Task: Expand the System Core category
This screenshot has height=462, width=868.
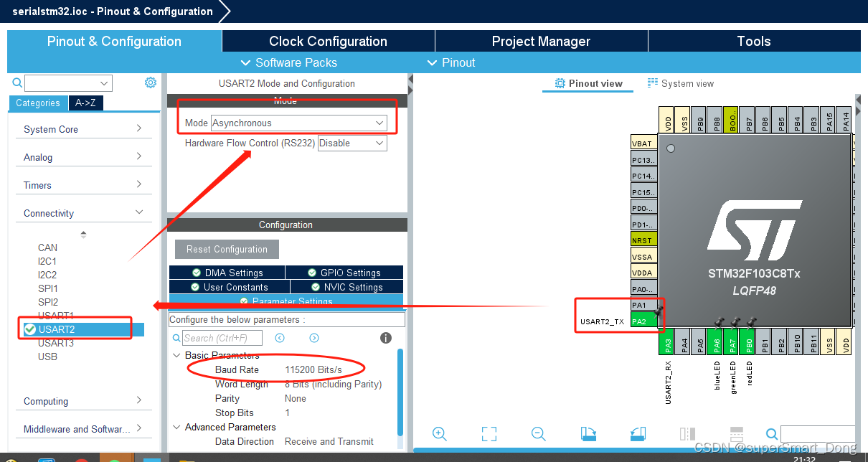Action: coord(83,129)
